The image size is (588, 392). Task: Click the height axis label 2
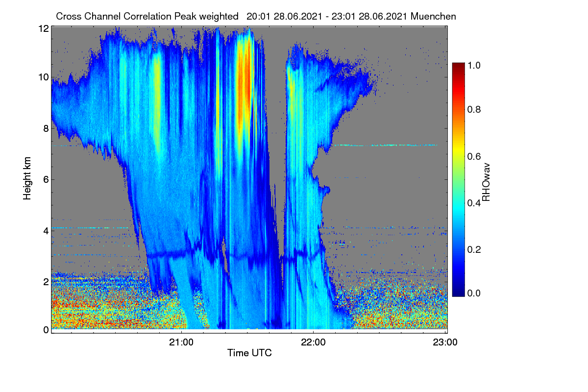(x=46, y=282)
